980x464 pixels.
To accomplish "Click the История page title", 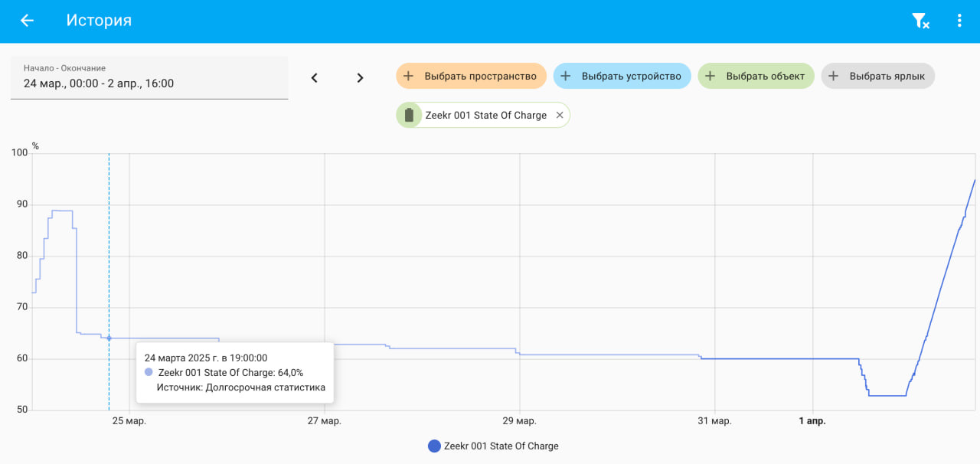I will click(99, 21).
